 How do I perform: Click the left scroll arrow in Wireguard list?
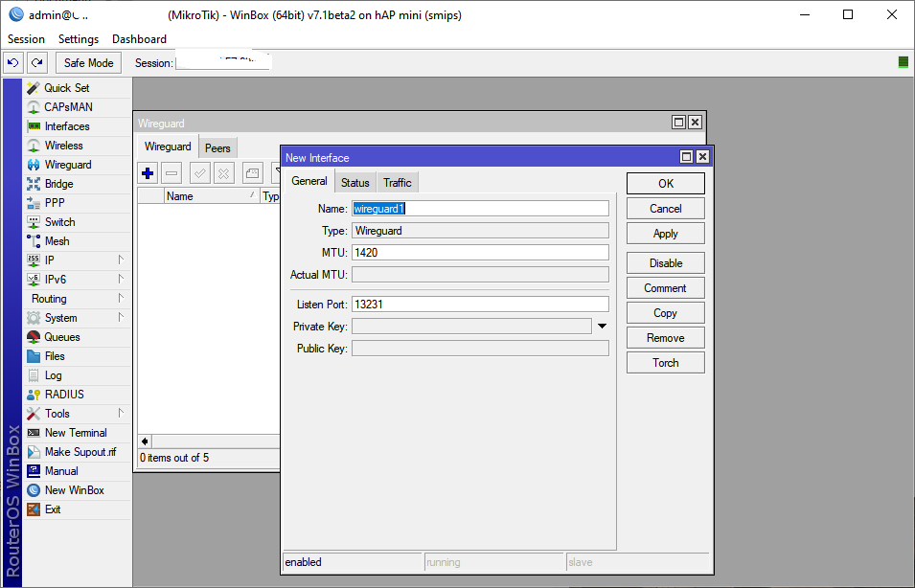145,441
